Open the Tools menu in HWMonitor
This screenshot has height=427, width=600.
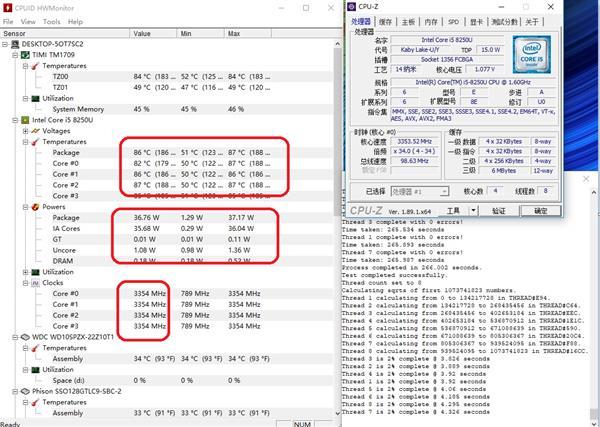pos(52,22)
